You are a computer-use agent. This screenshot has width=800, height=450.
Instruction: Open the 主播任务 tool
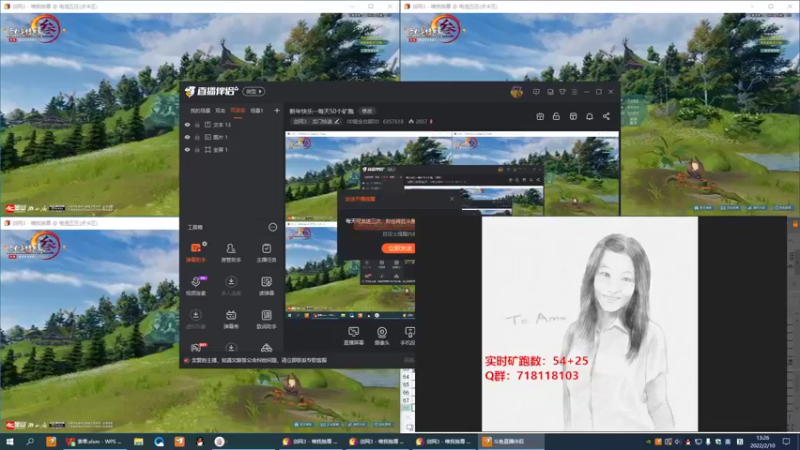click(266, 252)
